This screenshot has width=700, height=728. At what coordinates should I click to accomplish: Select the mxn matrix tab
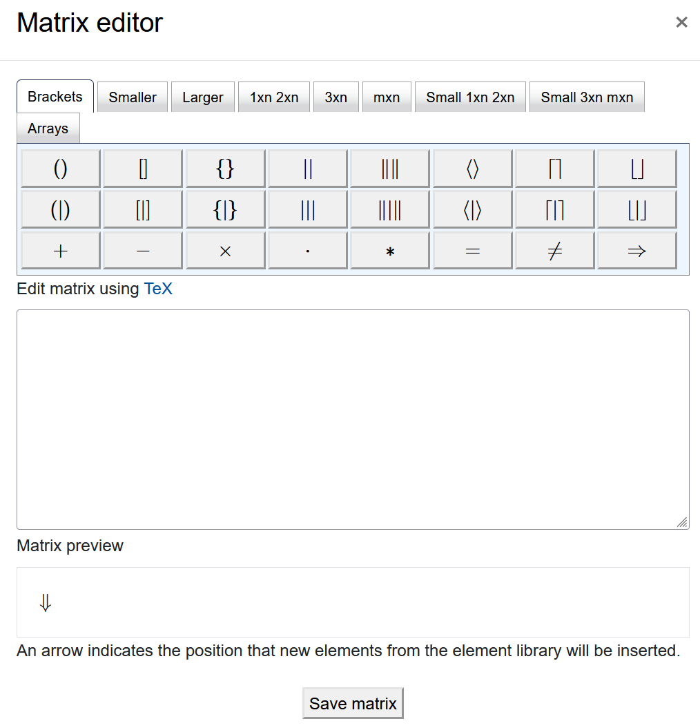click(387, 97)
